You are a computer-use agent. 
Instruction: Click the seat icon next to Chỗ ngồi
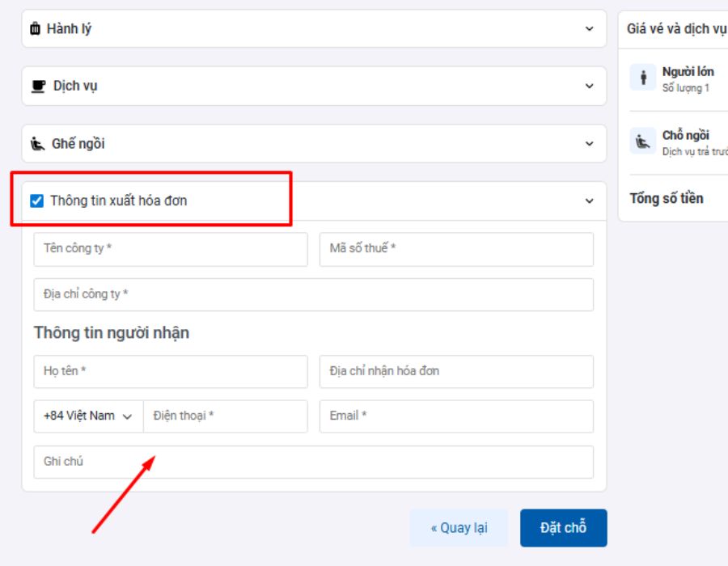(643, 141)
